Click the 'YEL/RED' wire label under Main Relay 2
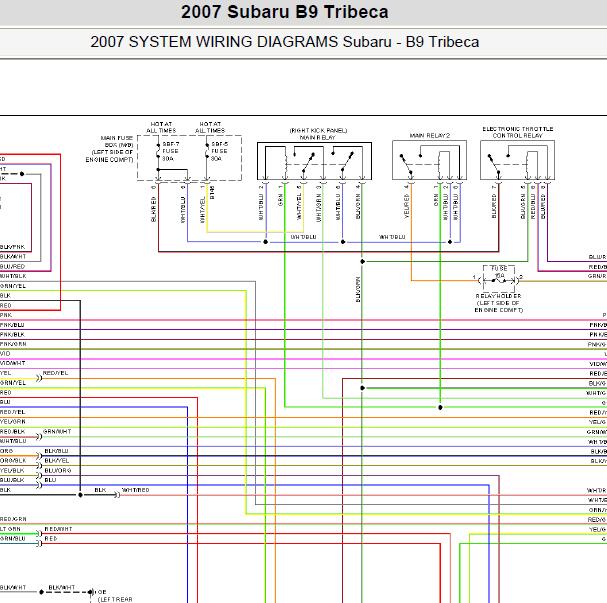 coord(406,206)
